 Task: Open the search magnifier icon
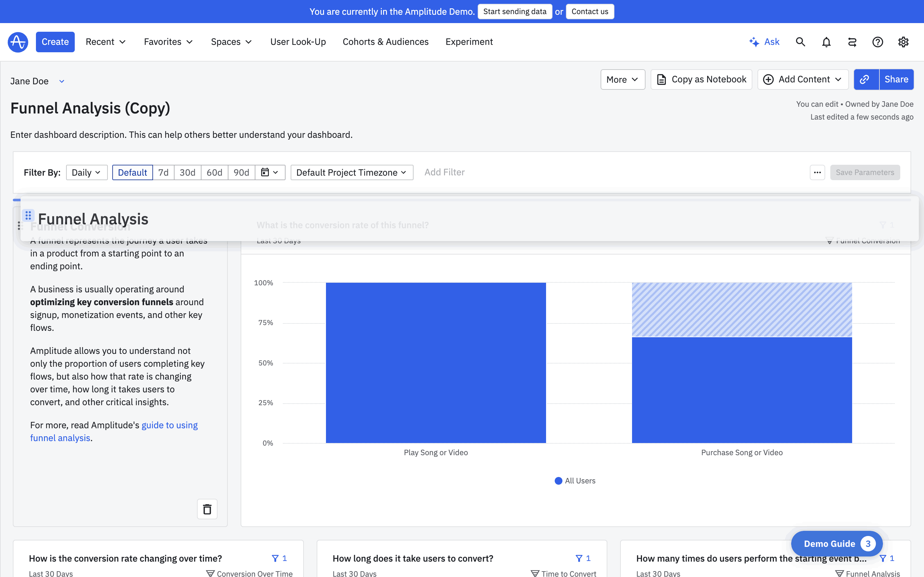tap(800, 42)
